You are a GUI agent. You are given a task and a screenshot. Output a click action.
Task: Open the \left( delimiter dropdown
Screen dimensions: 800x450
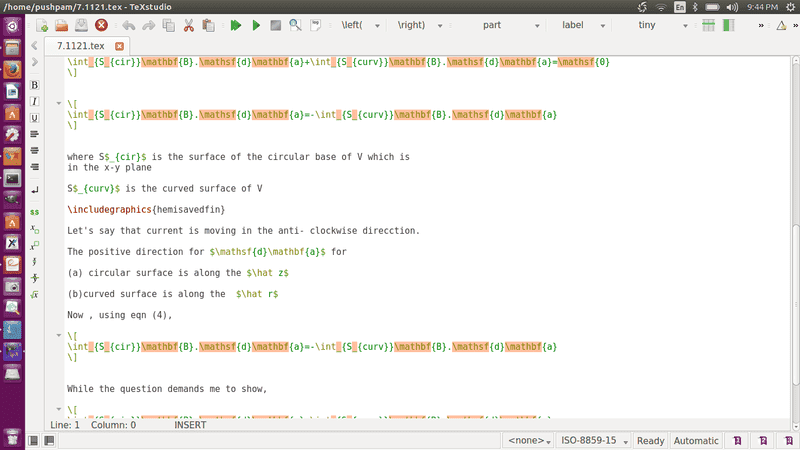pyautogui.click(x=358, y=25)
